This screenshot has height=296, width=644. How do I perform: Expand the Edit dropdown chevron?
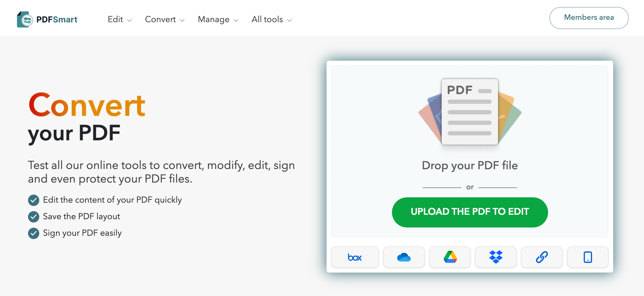point(129,20)
